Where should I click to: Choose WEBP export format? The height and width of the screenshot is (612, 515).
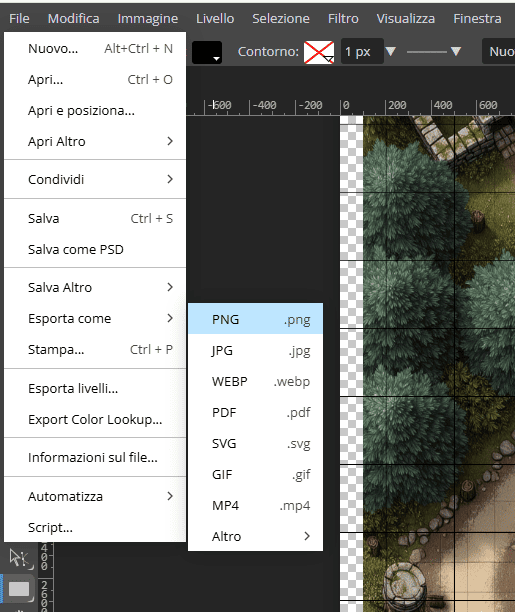tap(255, 381)
